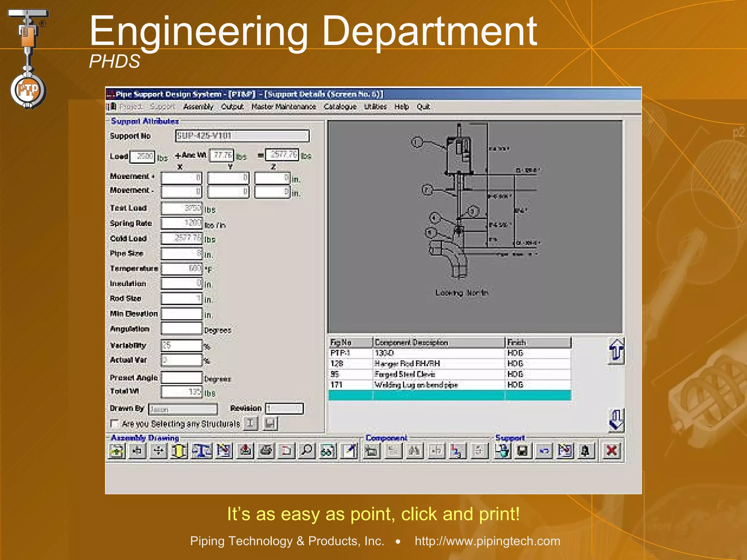747x560 pixels.
Task: Click the Cold Load field
Action: (x=182, y=238)
